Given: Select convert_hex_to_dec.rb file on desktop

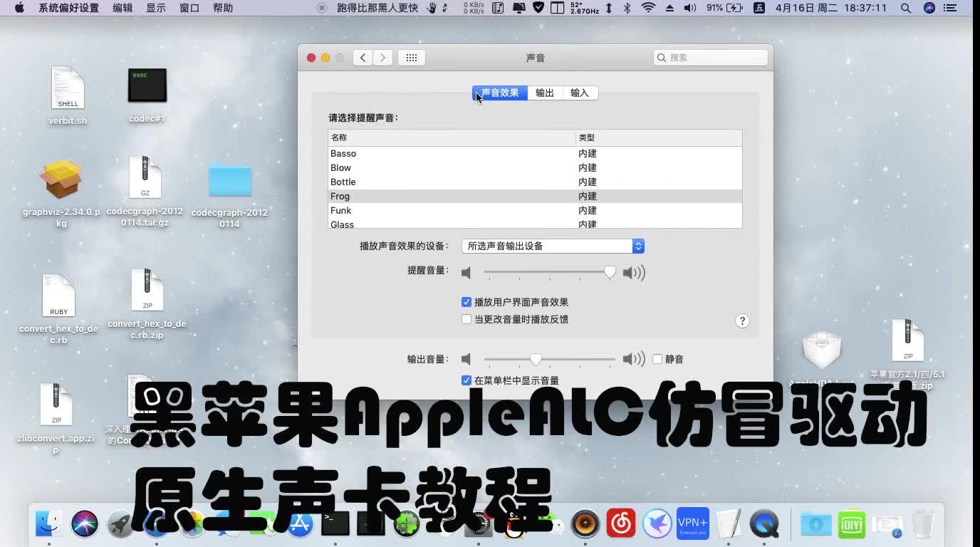Looking at the screenshot, I should (x=58, y=309).
